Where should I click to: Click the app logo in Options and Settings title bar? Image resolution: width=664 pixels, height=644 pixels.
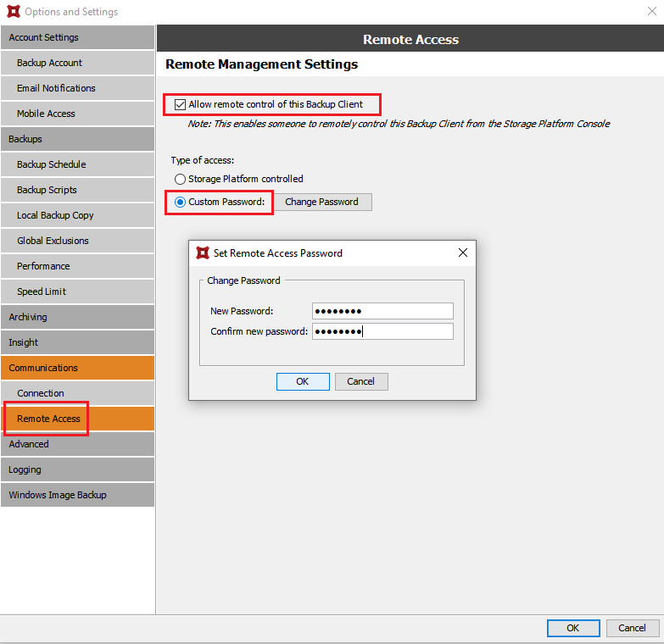click(x=14, y=11)
